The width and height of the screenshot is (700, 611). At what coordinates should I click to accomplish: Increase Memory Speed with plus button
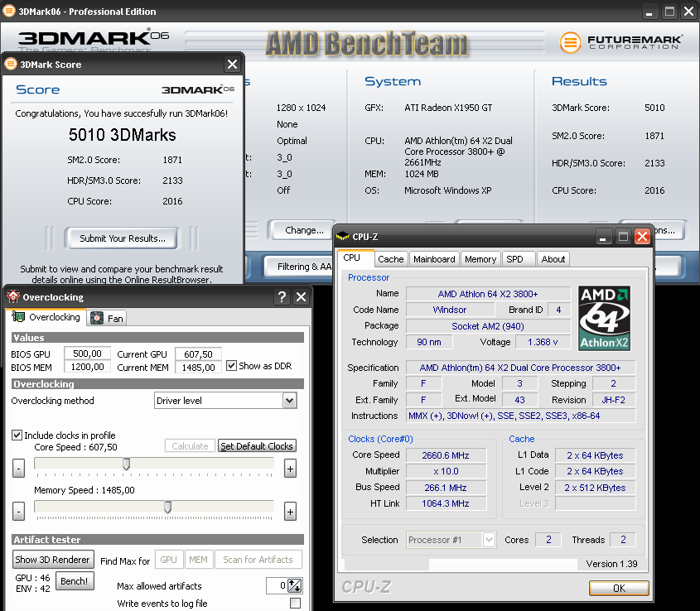tap(290, 511)
